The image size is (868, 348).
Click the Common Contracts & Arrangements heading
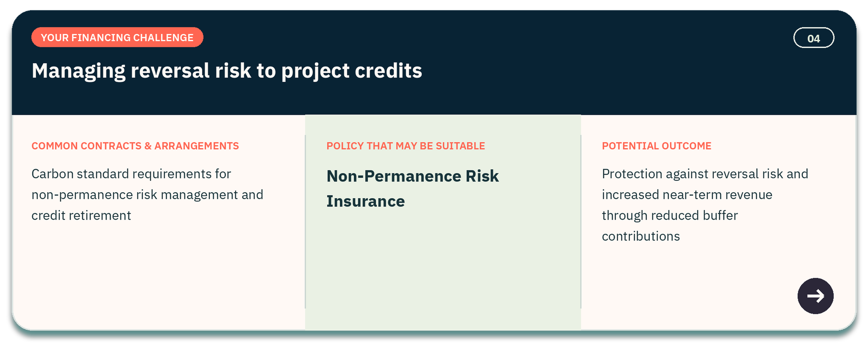point(135,146)
